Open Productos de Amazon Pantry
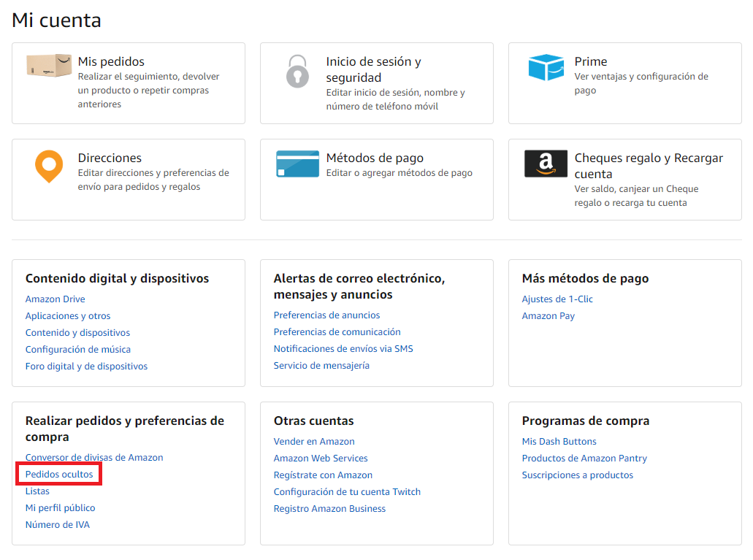The height and width of the screenshot is (560, 753). tap(584, 459)
